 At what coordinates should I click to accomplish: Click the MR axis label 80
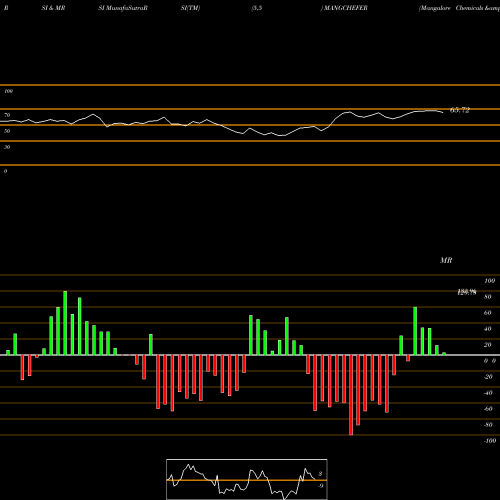pyautogui.click(x=488, y=297)
